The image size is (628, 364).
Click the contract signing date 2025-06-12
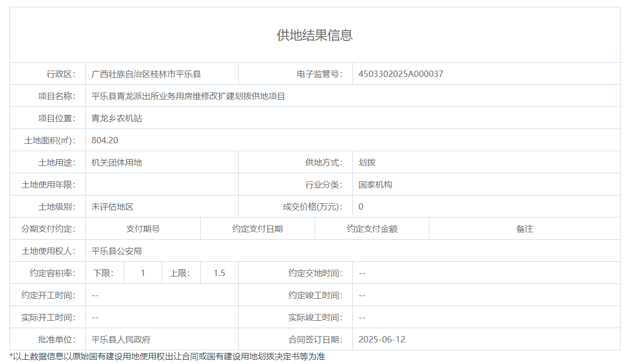[x=381, y=339]
